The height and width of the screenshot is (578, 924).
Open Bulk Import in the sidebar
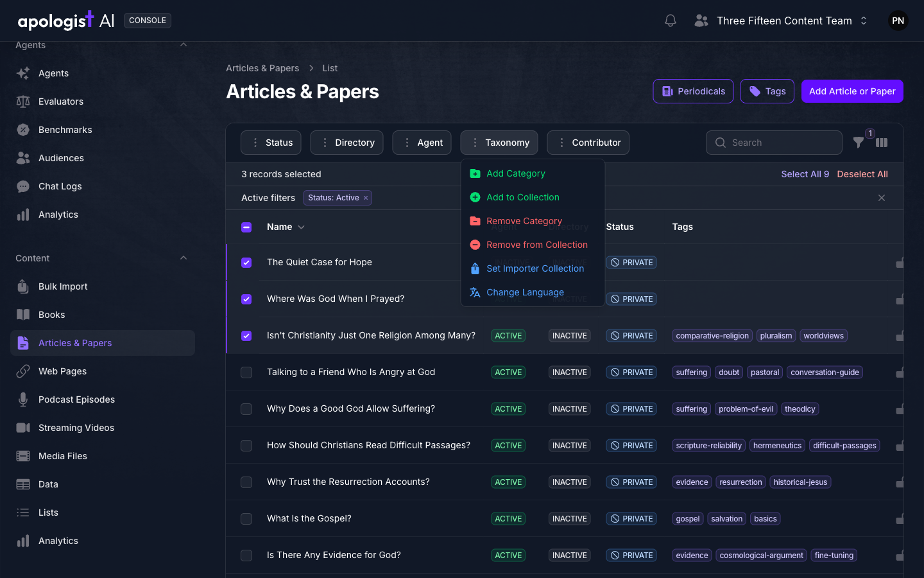(103, 286)
